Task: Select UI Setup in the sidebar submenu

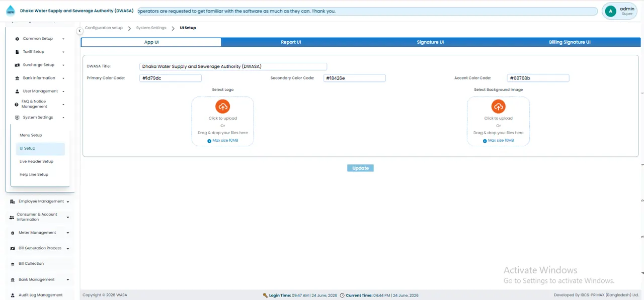Action: click(x=40, y=148)
